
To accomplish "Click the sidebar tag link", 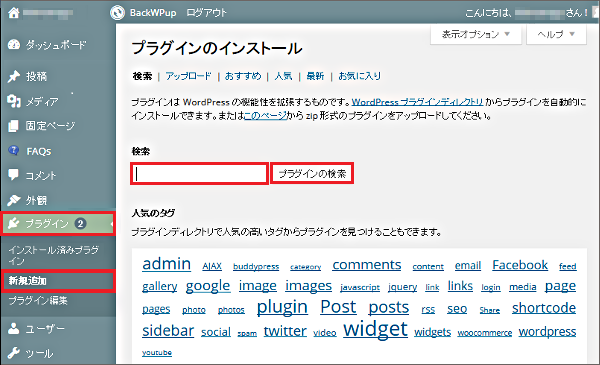I will [168, 330].
